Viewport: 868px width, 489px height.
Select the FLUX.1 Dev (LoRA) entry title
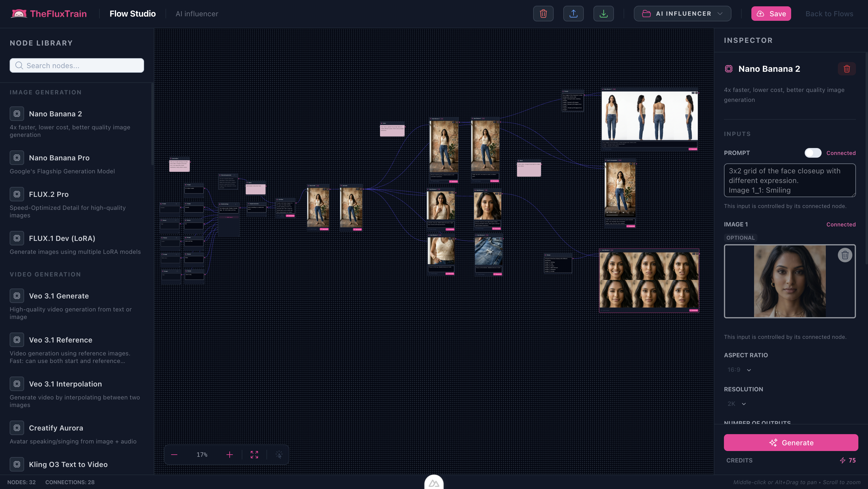click(x=62, y=238)
